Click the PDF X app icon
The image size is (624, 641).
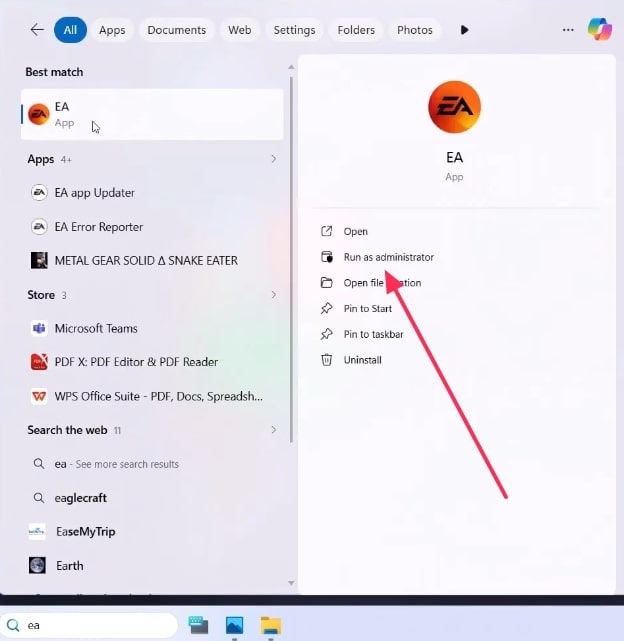39,362
